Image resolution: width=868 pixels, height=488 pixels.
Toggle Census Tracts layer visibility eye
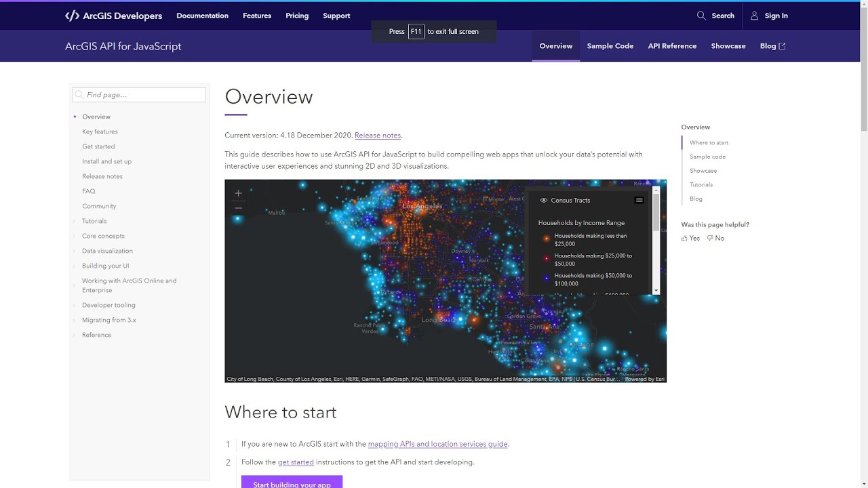click(544, 201)
